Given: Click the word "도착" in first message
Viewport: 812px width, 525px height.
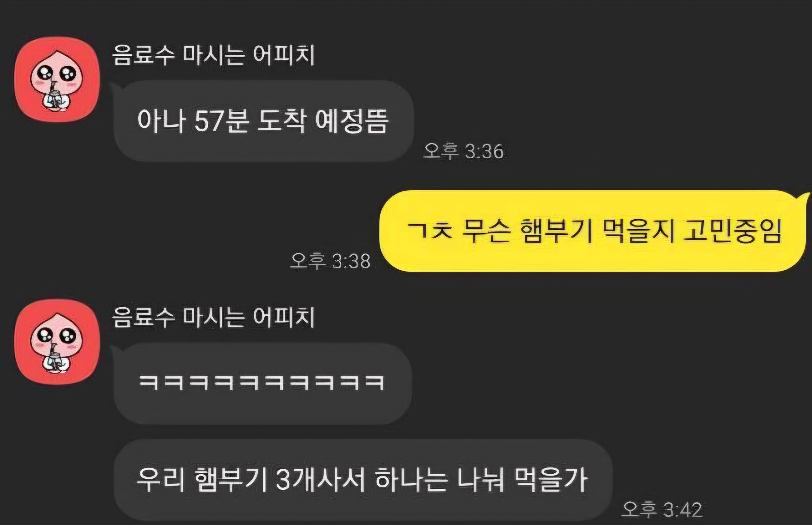Looking at the screenshot, I should (x=281, y=121).
